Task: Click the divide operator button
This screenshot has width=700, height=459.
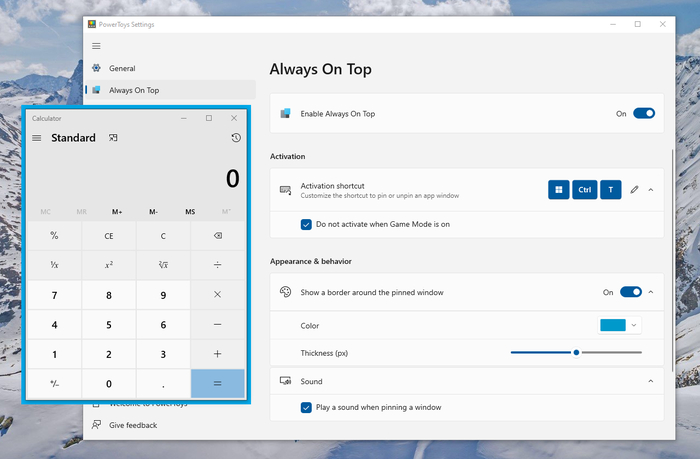Action: point(218,265)
